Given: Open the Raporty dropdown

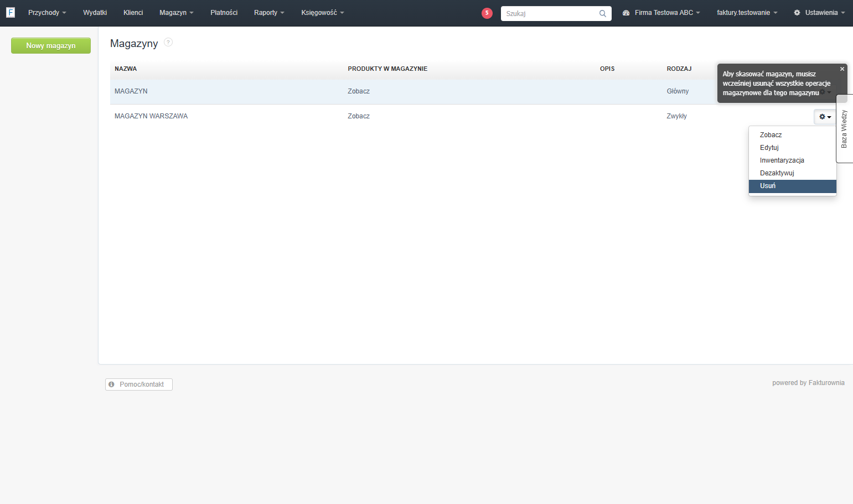Looking at the screenshot, I should tap(269, 13).
